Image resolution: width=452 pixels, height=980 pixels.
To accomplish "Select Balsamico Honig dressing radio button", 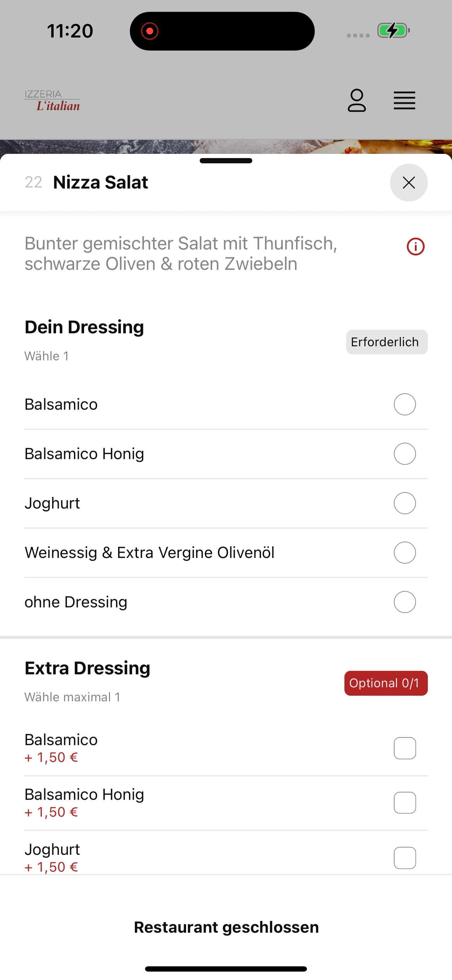I will click(404, 454).
